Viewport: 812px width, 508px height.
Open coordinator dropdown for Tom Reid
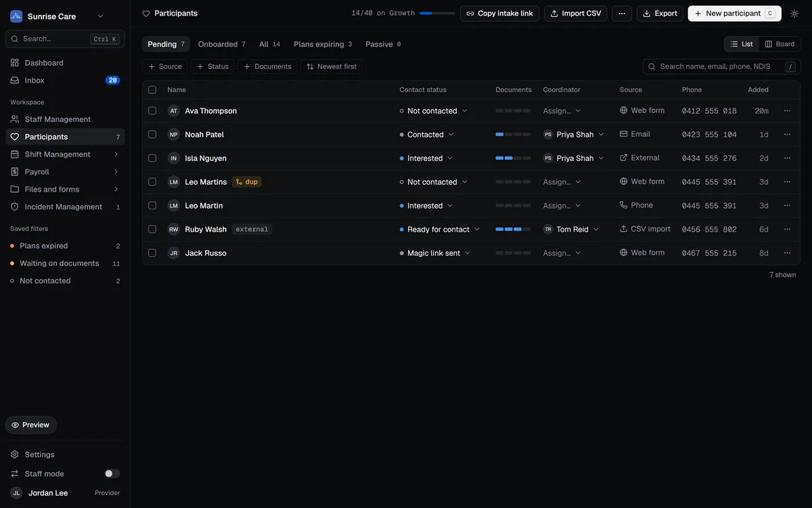click(572, 230)
